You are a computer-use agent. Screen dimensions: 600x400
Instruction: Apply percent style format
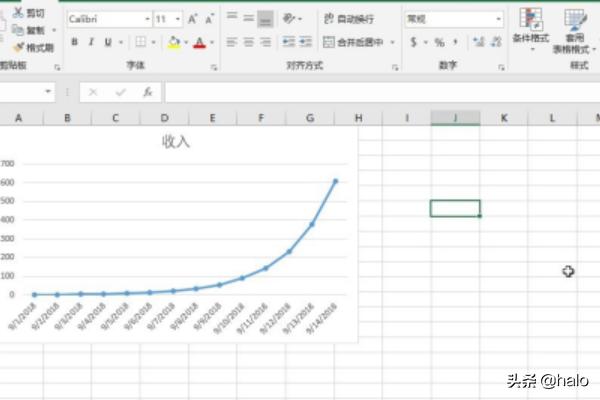click(440, 42)
